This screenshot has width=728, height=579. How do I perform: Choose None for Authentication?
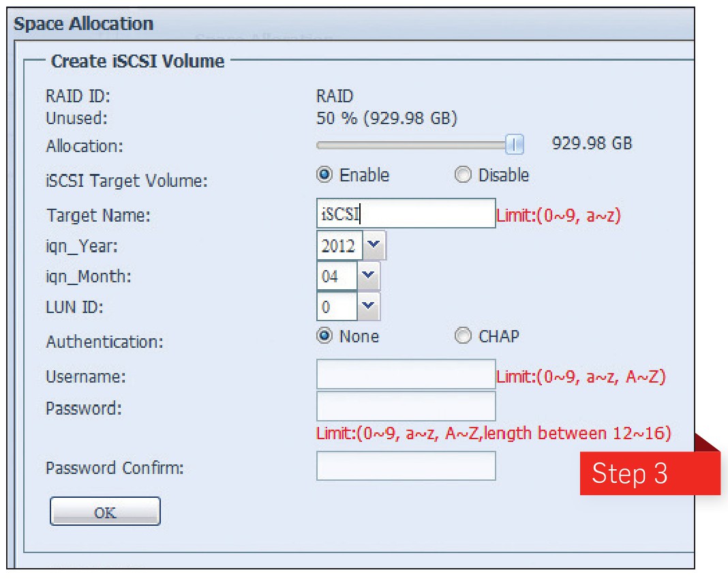(325, 336)
